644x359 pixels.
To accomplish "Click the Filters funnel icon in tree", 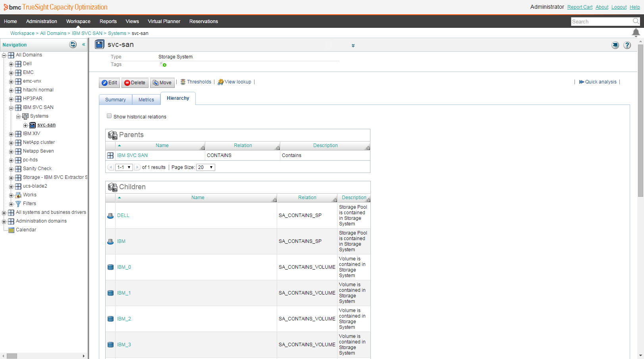I will [18, 204].
